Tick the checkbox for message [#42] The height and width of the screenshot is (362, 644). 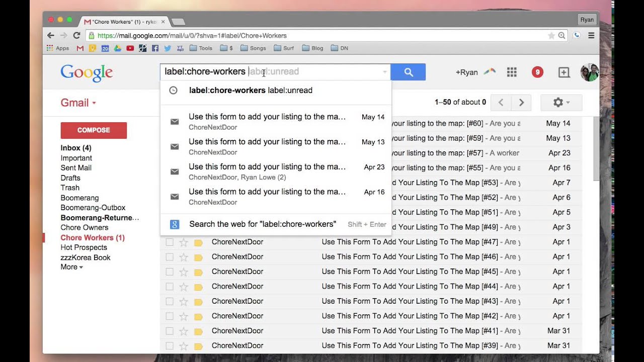click(x=170, y=316)
